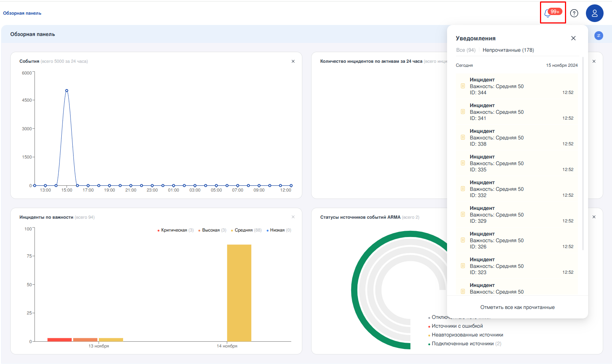Click document icon of incident ID 335
Screen dimensions: 612x364
pos(463,163)
